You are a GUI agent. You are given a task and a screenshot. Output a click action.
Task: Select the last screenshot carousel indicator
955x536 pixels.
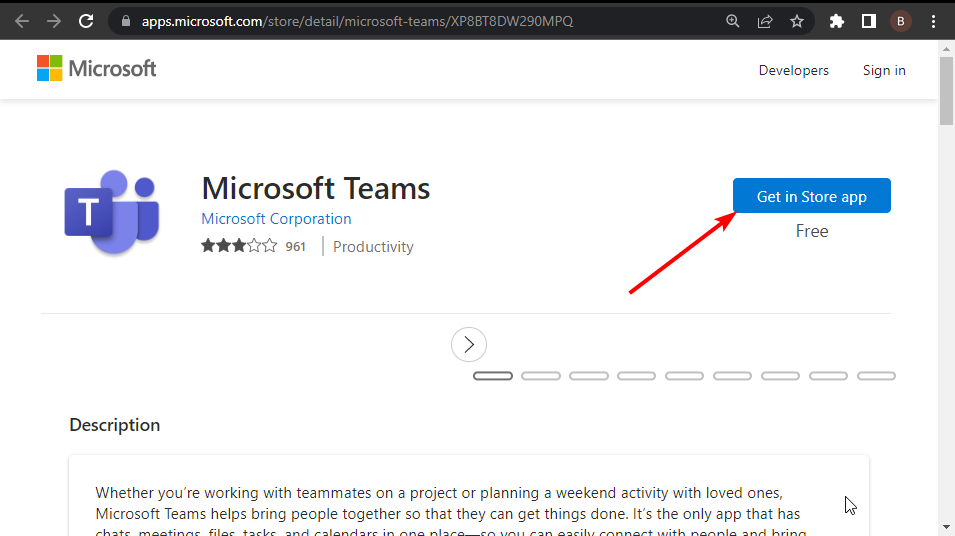tap(876, 376)
